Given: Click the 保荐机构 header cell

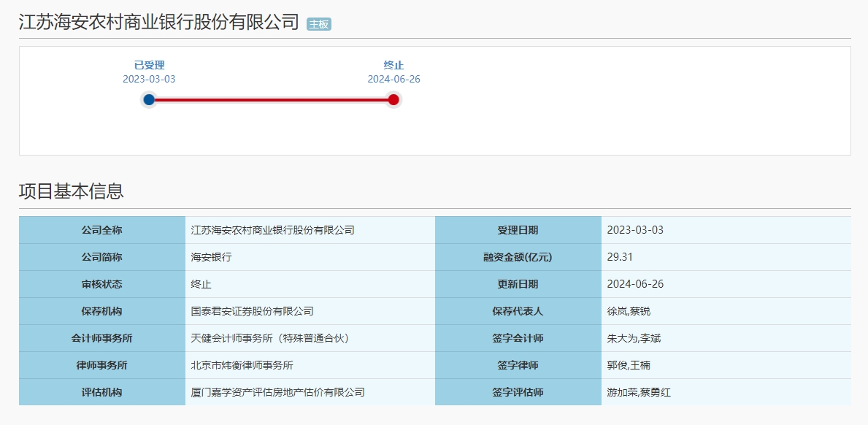Looking at the screenshot, I should [x=102, y=312].
